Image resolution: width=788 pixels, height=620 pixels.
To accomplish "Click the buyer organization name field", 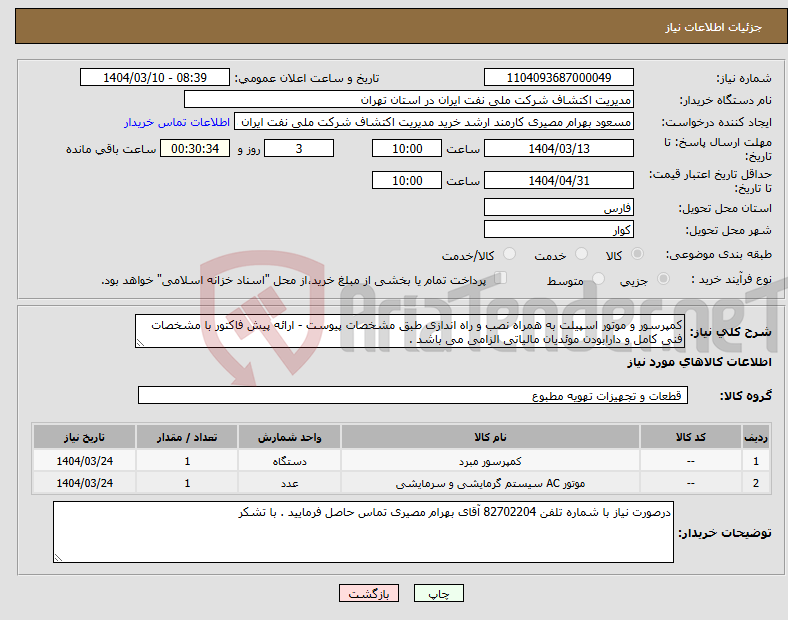I will (409, 99).
